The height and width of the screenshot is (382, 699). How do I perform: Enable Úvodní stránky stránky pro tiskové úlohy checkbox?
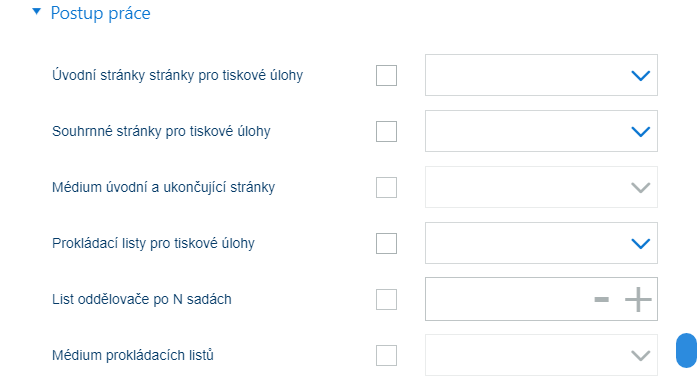386,75
